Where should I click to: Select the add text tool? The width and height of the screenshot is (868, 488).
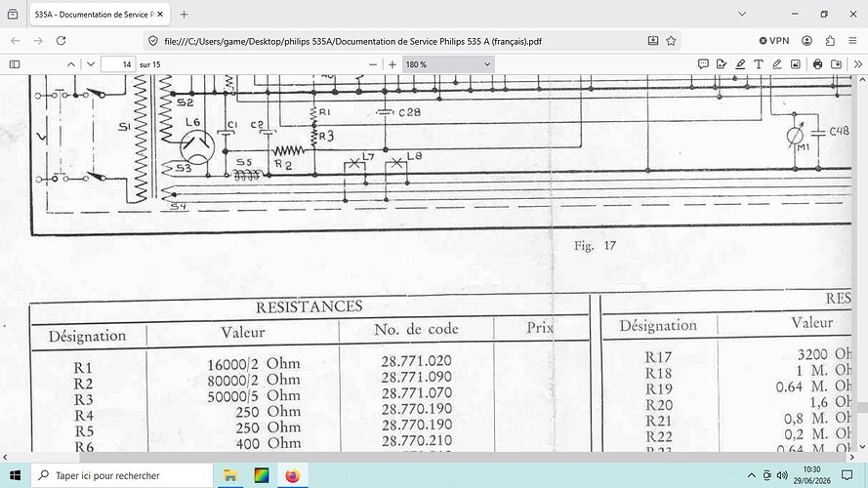[759, 64]
